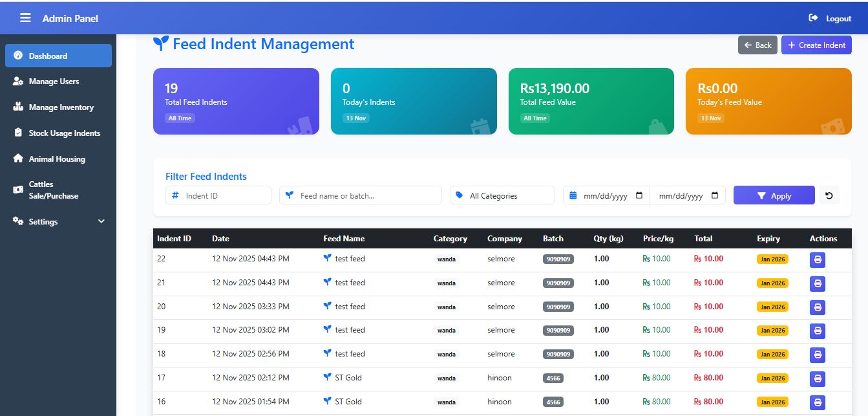Click the Back button

(757, 45)
